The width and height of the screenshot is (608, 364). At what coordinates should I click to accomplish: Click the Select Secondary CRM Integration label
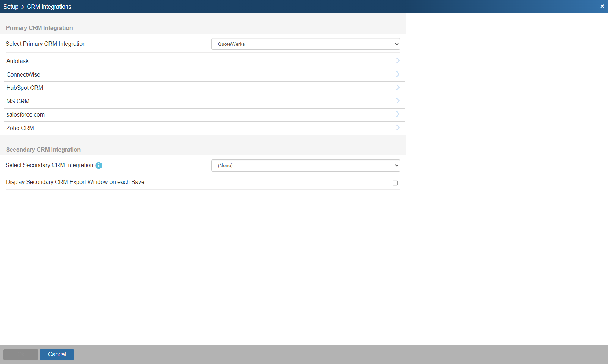(x=50, y=165)
